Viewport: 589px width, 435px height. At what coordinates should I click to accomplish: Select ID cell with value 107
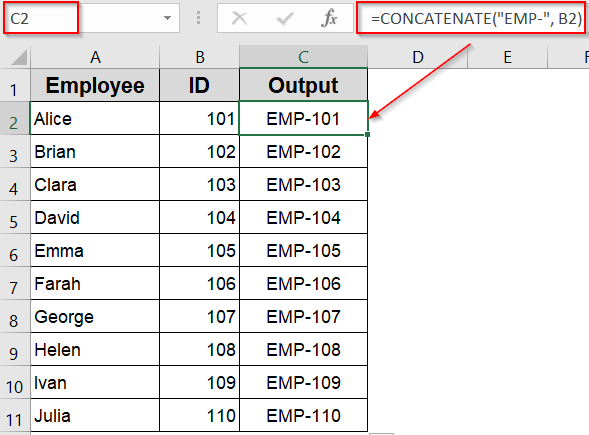[x=199, y=317]
